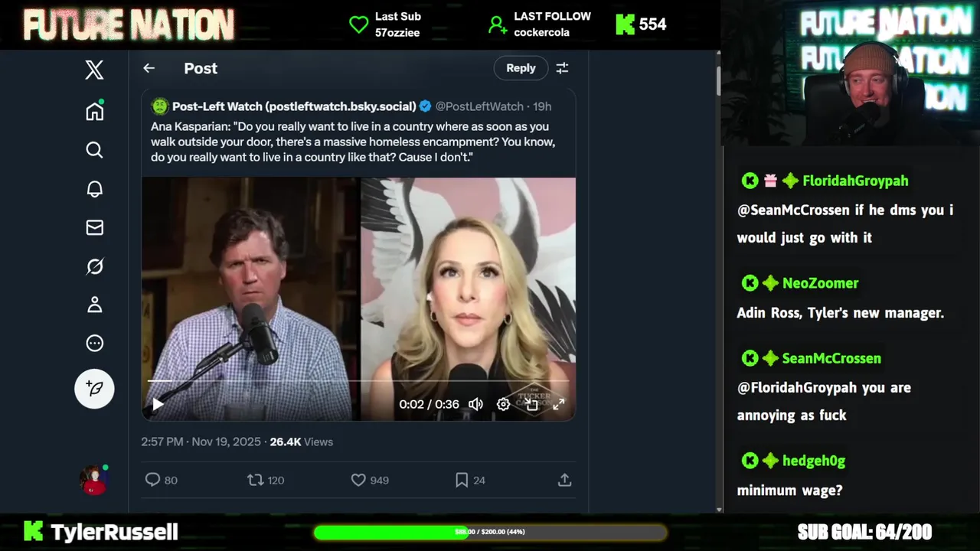Viewport: 980px width, 551px height.
Task: Enter fullscreen on the video
Action: [559, 404]
